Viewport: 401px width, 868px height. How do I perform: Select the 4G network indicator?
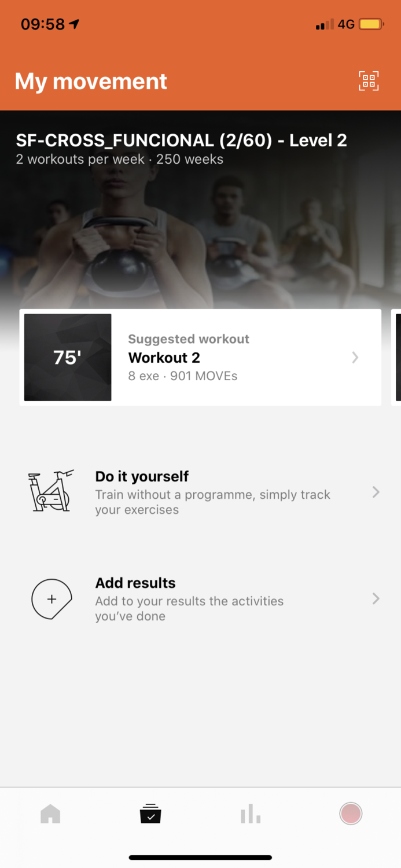click(x=347, y=24)
